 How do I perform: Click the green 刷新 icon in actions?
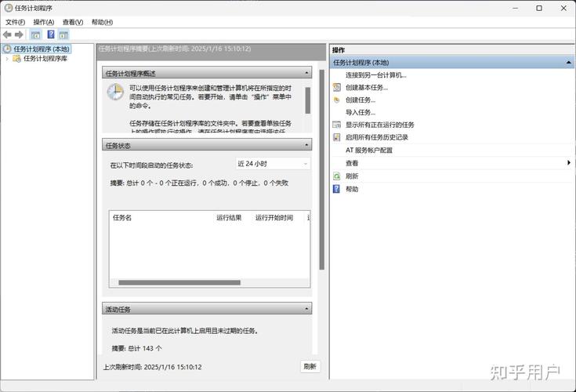pyautogui.click(x=336, y=176)
